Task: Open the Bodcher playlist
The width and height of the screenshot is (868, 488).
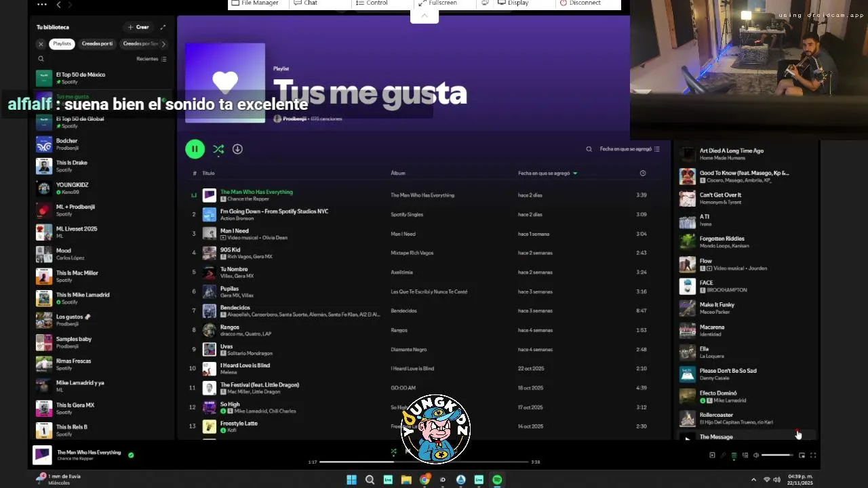Action: point(102,144)
